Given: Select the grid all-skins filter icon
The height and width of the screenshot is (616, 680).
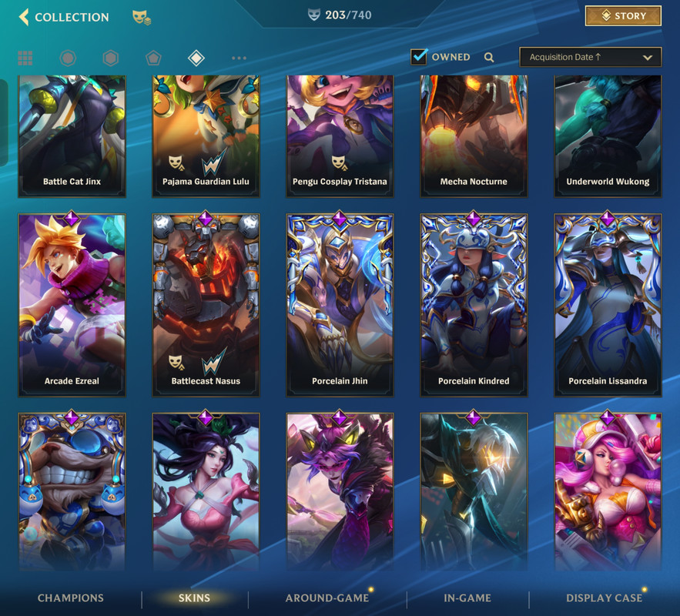Looking at the screenshot, I should pyautogui.click(x=25, y=58).
